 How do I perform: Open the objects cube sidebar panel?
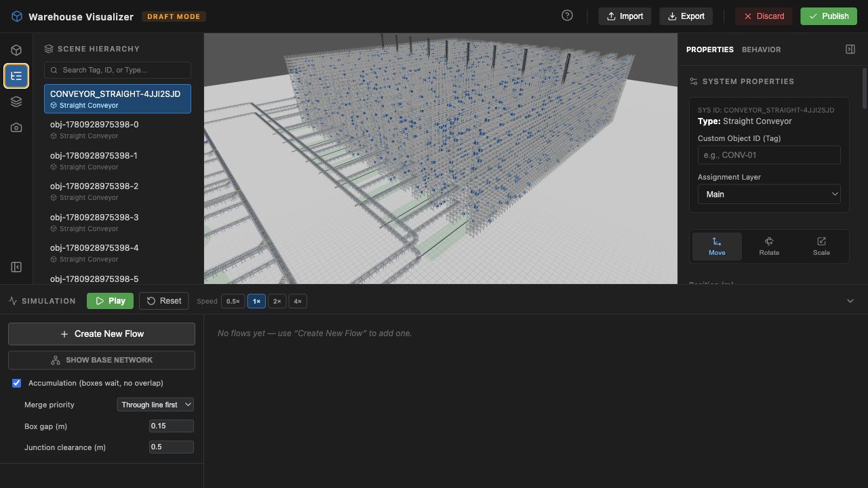coord(16,50)
